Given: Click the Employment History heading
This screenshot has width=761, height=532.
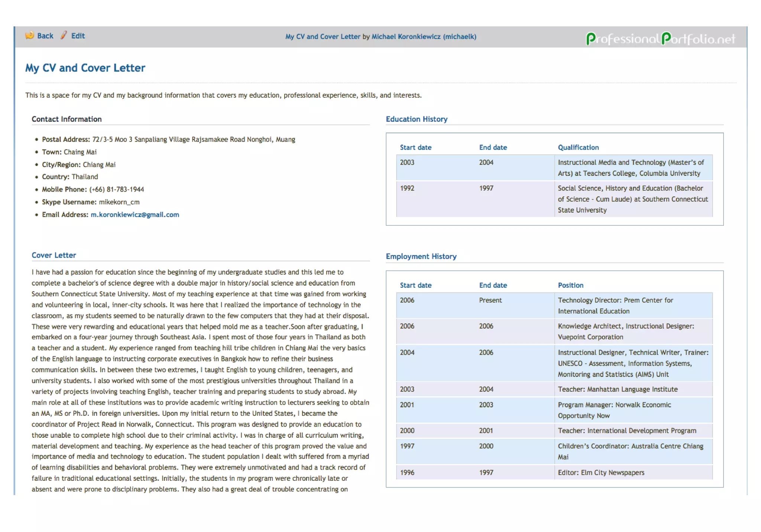Looking at the screenshot, I should tap(421, 257).
